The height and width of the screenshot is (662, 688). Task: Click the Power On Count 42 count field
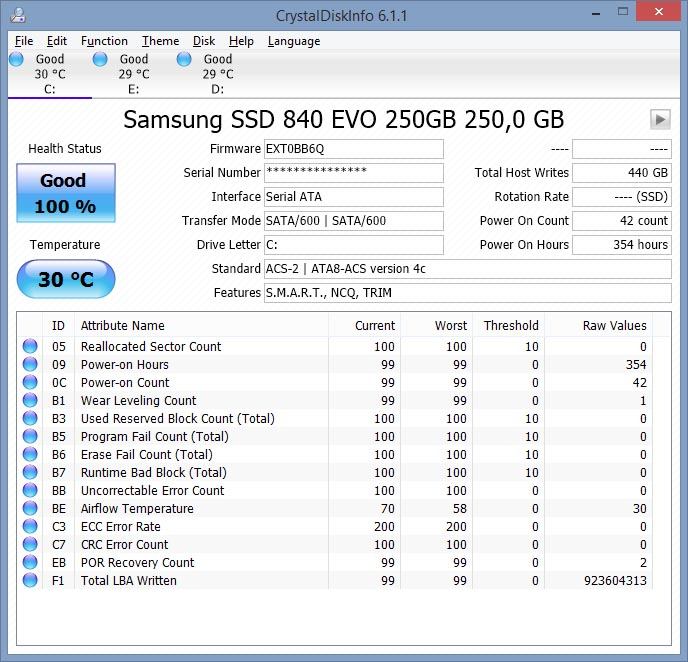622,221
